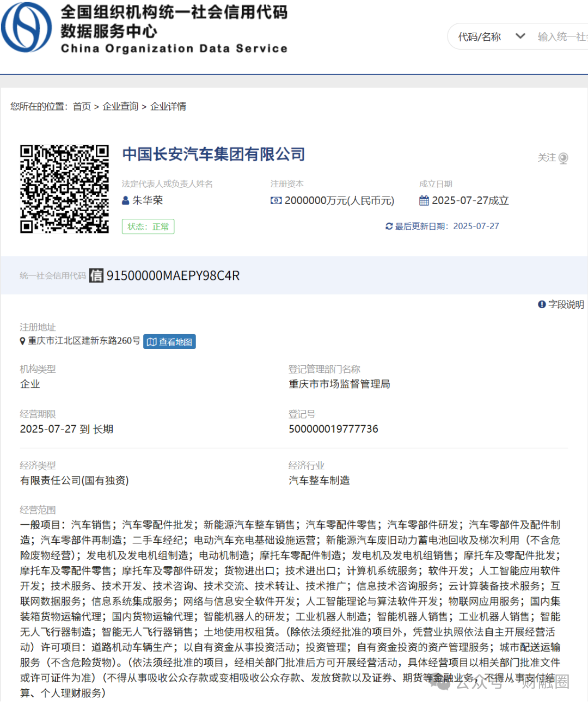This screenshot has height=705, width=588.
Task: Go to 首页 in the breadcrumb
Action: [82, 106]
